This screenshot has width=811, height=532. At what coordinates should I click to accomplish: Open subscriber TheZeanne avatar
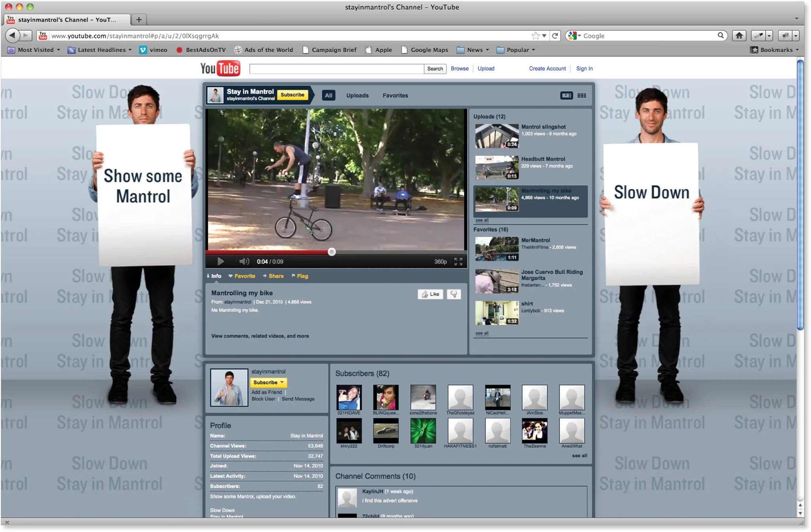535,431
